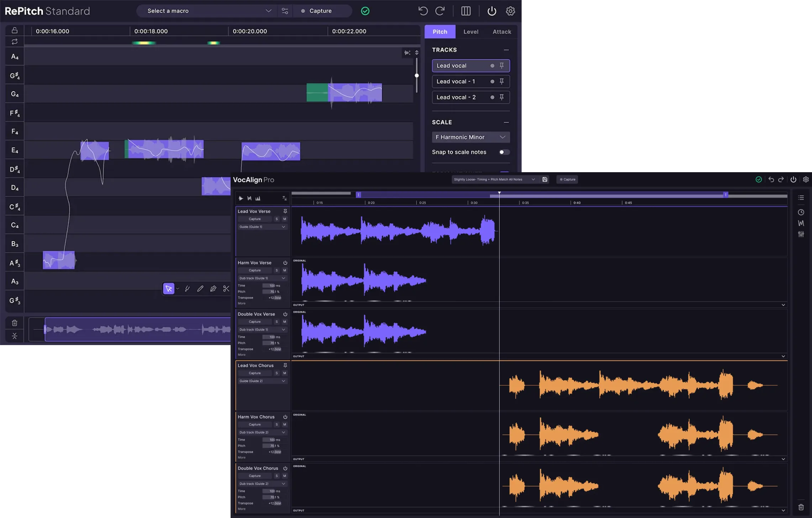
Task: Click the VocAlign trash icon
Action: [x=801, y=507]
